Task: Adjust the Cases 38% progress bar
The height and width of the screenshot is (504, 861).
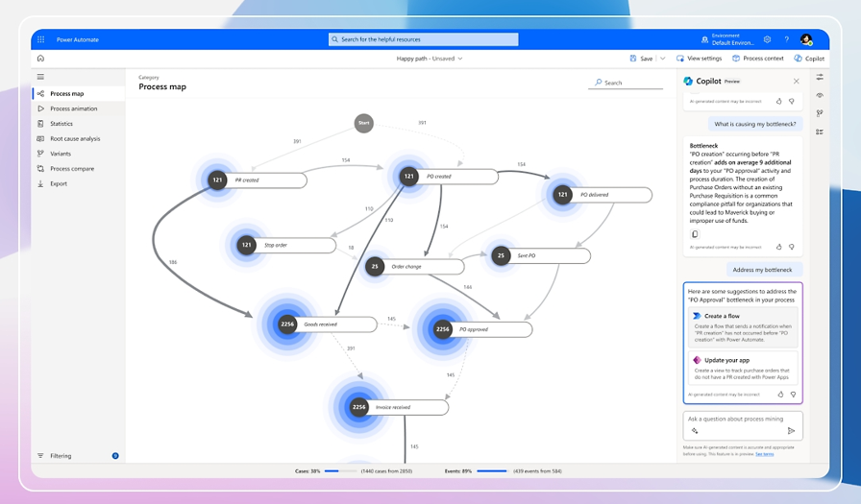Action: point(340,470)
